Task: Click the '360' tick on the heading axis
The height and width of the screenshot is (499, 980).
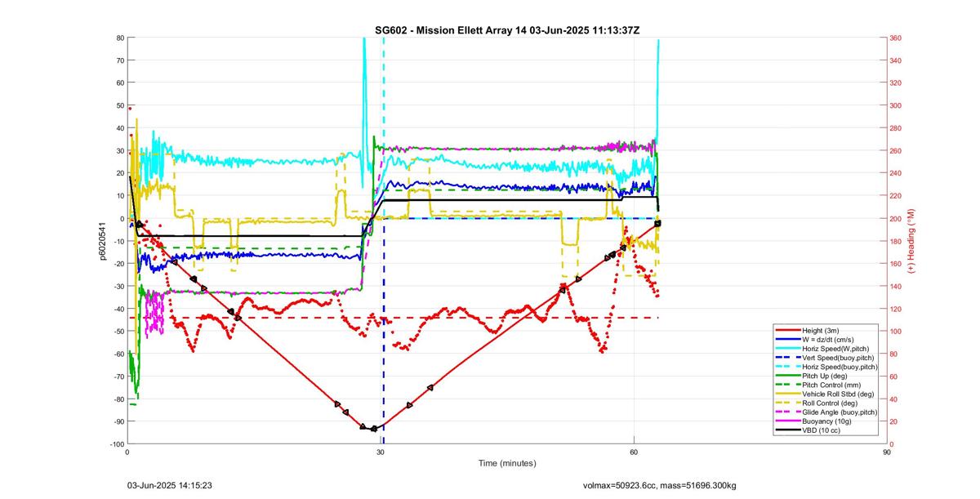Action: pyautogui.click(x=897, y=38)
